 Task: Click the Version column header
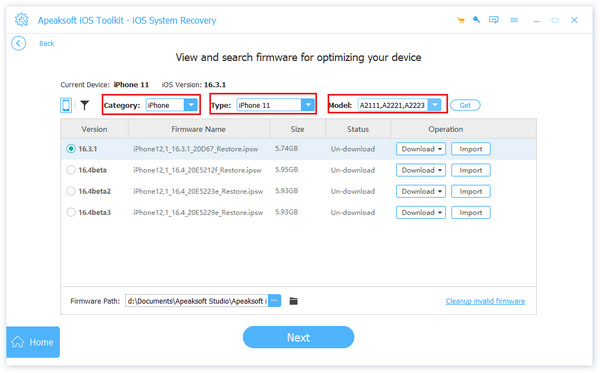tap(94, 129)
